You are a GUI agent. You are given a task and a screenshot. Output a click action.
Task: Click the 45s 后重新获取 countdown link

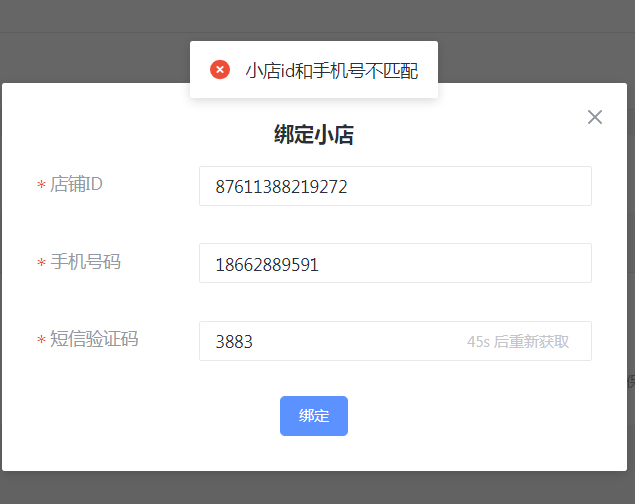(518, 342)
